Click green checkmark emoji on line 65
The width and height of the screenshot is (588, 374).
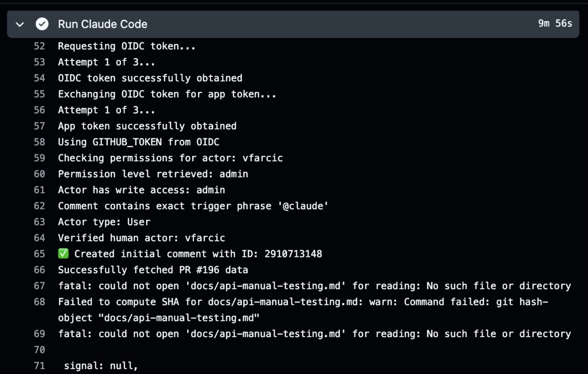click(63, 254)
